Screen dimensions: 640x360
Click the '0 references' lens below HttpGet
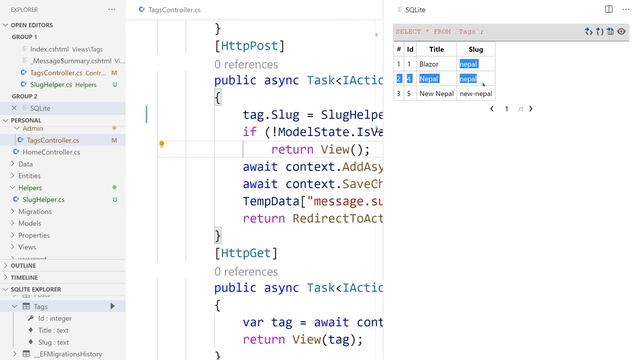click(246, 272)
